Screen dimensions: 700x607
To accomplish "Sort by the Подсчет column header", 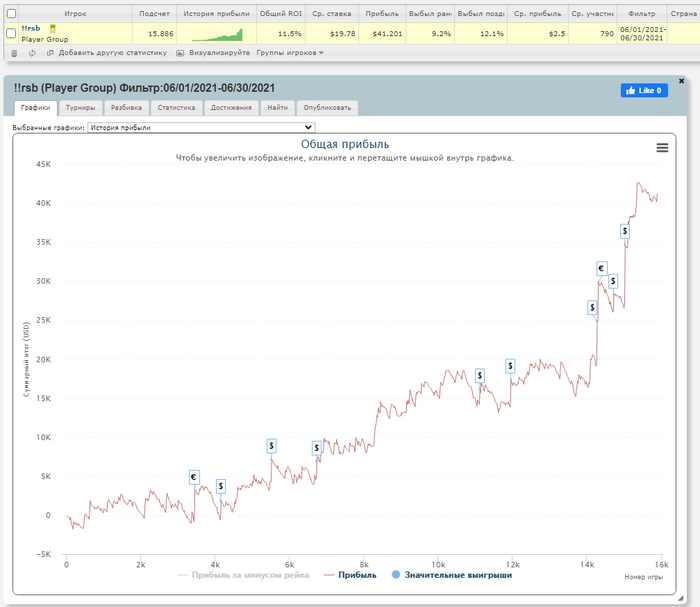I will [154, 14].
